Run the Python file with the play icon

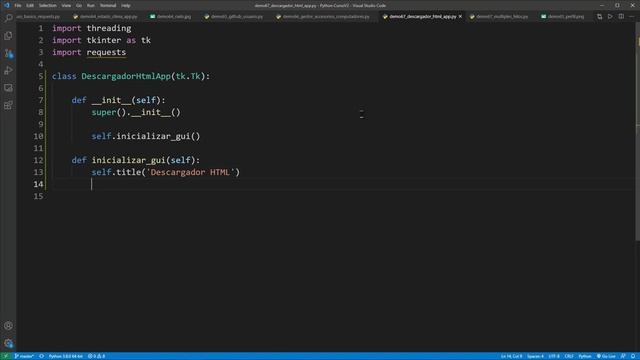[610, 17]
